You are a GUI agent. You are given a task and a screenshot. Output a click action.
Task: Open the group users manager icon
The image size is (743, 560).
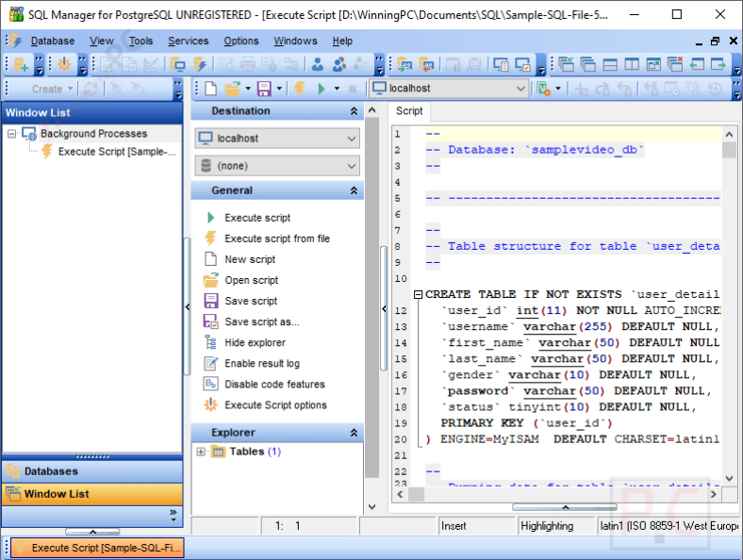(x=338, y=64)
